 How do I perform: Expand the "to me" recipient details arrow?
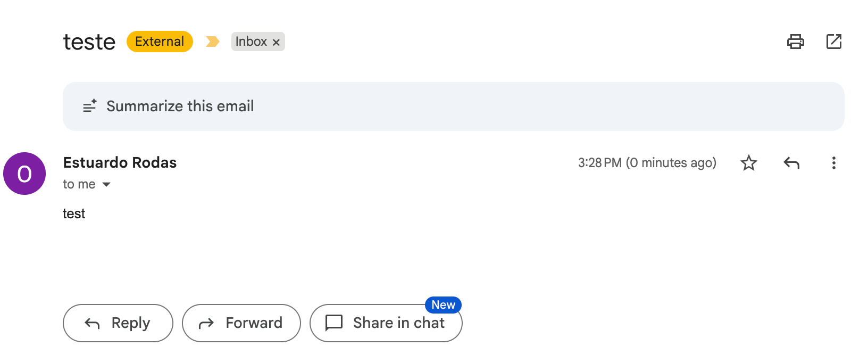pos(106,185)
